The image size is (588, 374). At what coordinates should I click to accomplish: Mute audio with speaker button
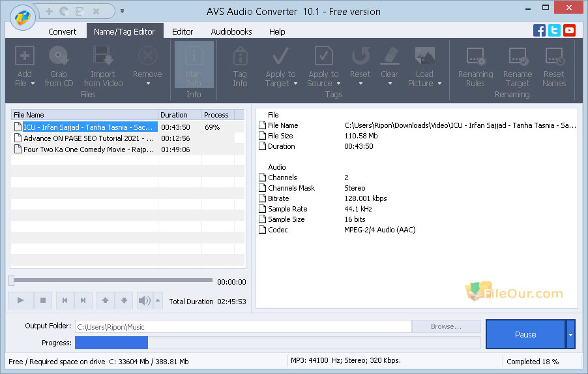145,300
